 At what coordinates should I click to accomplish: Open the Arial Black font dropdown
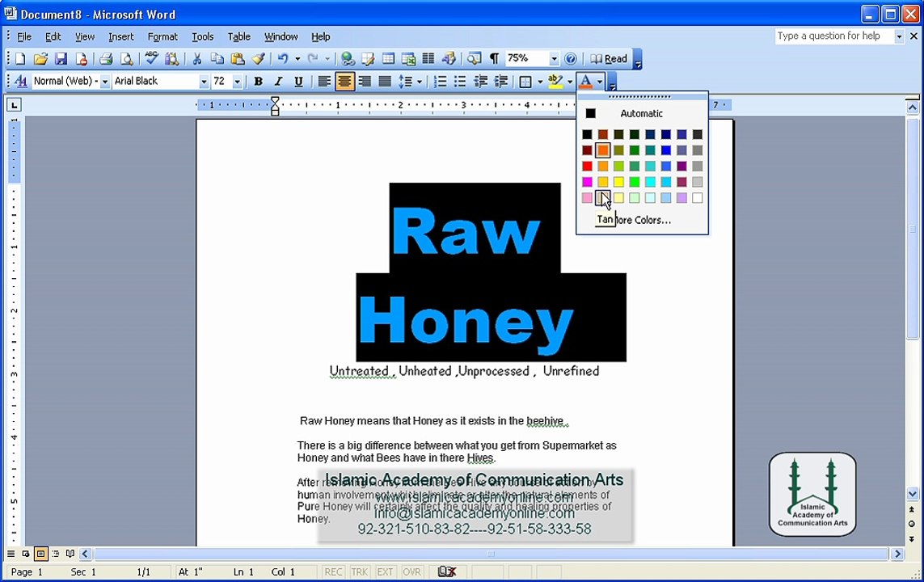(204, 82)
